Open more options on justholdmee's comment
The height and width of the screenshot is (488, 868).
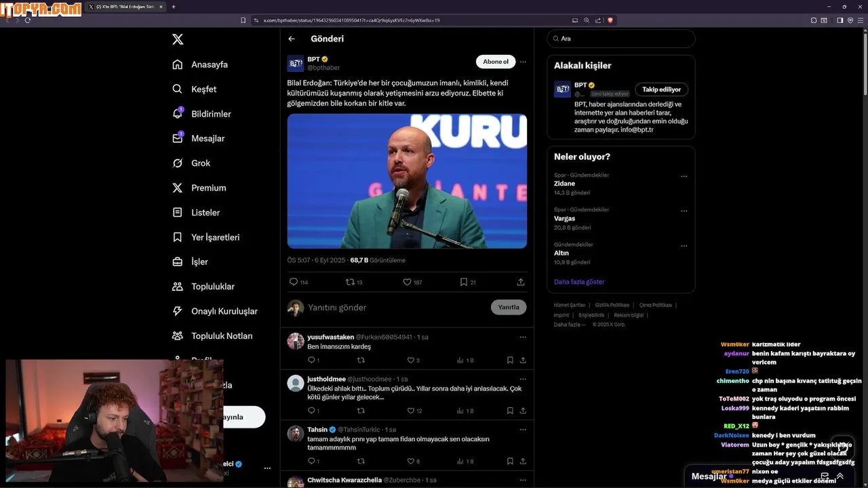coord(523,379)
